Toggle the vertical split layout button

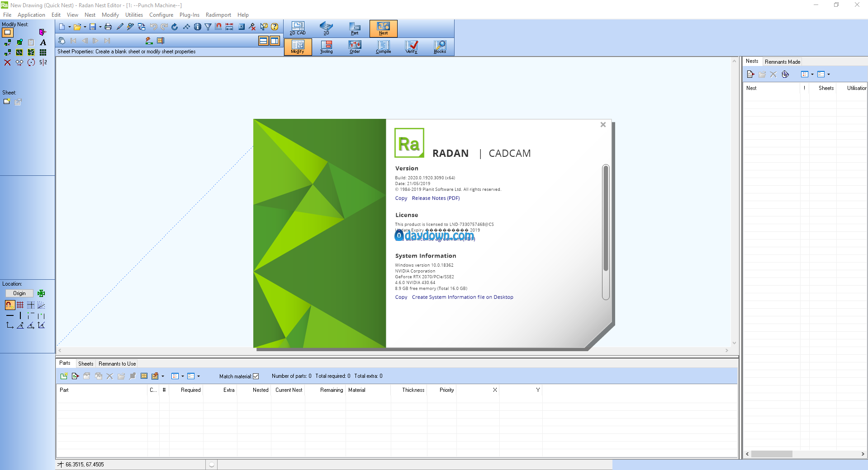pyautogui.click(x=275, y=41)
